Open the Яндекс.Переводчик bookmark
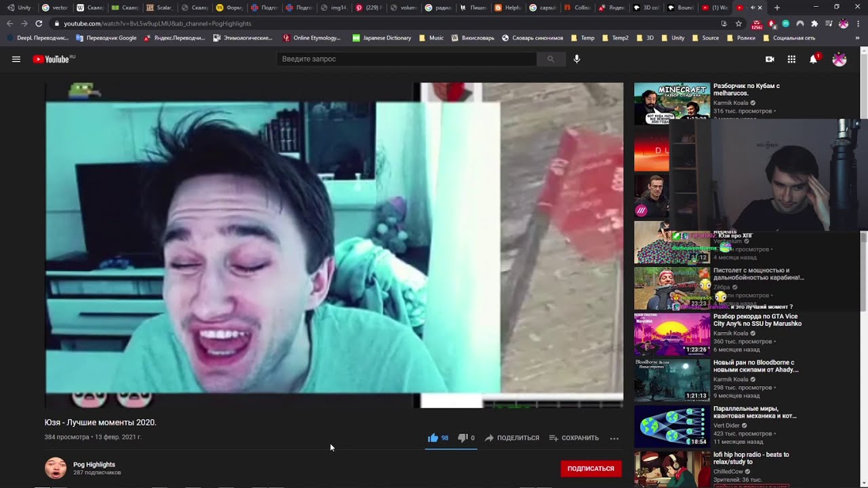The width and height of the screenshot is (868, 488). [175, 38]
